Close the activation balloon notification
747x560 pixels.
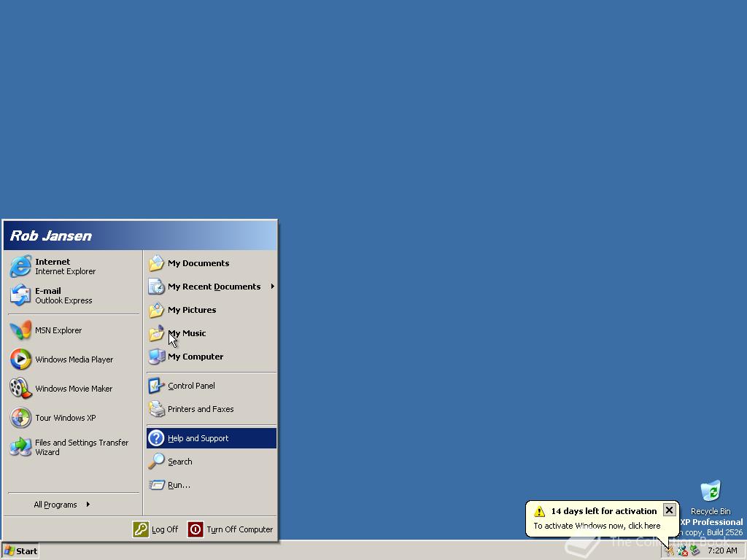pyautogui.click(x=669, y=510)
